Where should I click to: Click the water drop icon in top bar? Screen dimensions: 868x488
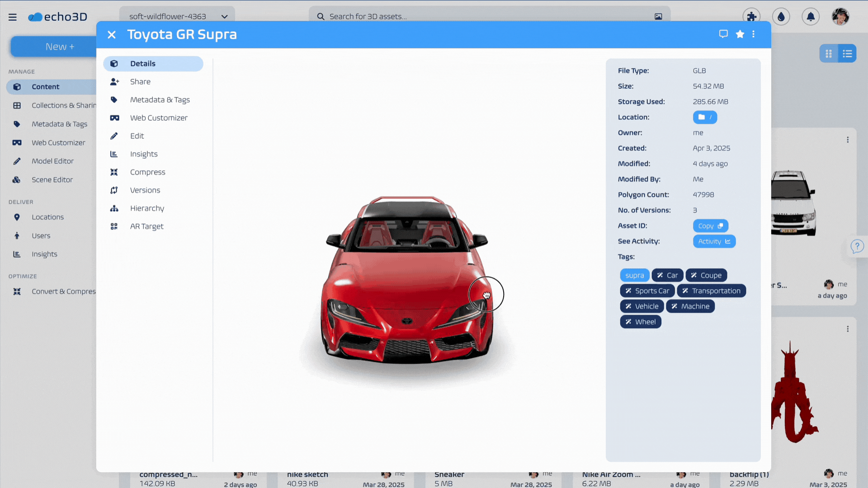pyautogui.click(x=781, y=17)
